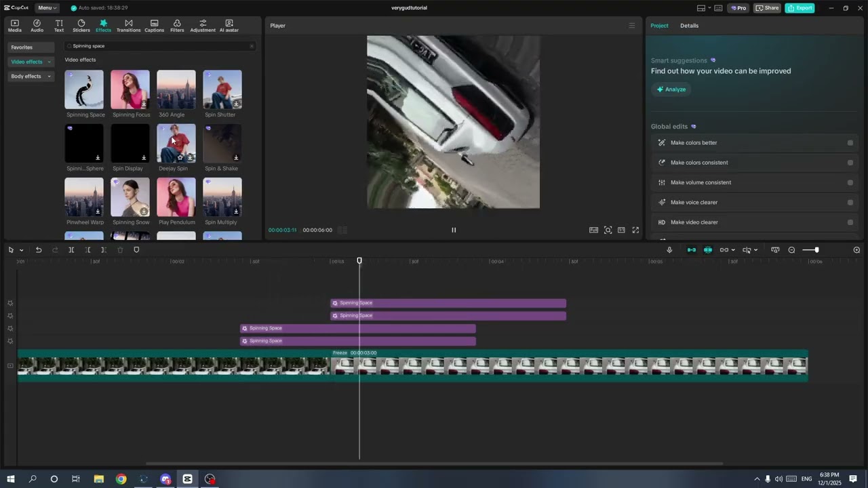Open the keyboard shortcuts icon

(719, 8)
